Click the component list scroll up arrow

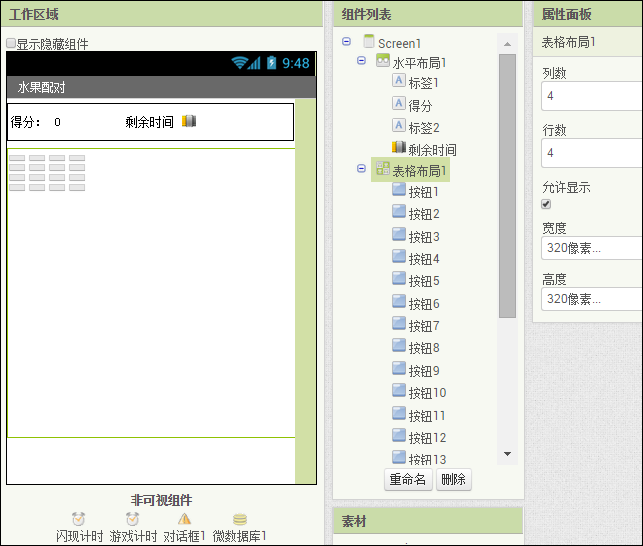pos(507,44)
